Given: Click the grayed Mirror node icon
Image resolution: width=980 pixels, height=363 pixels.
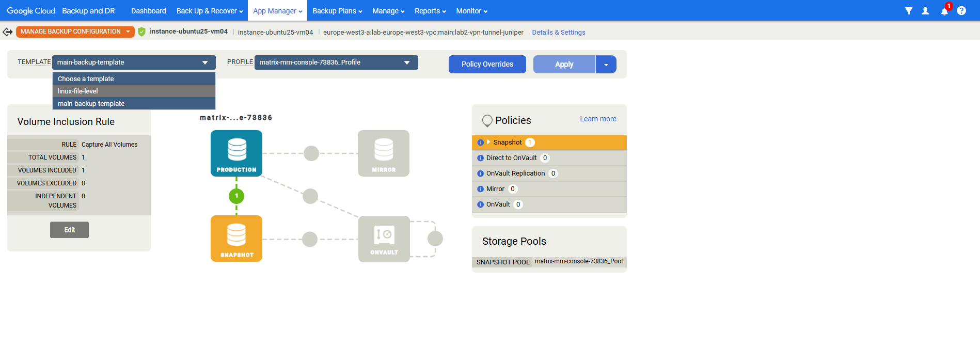Looking at the screenshot, I should (383, 153).
